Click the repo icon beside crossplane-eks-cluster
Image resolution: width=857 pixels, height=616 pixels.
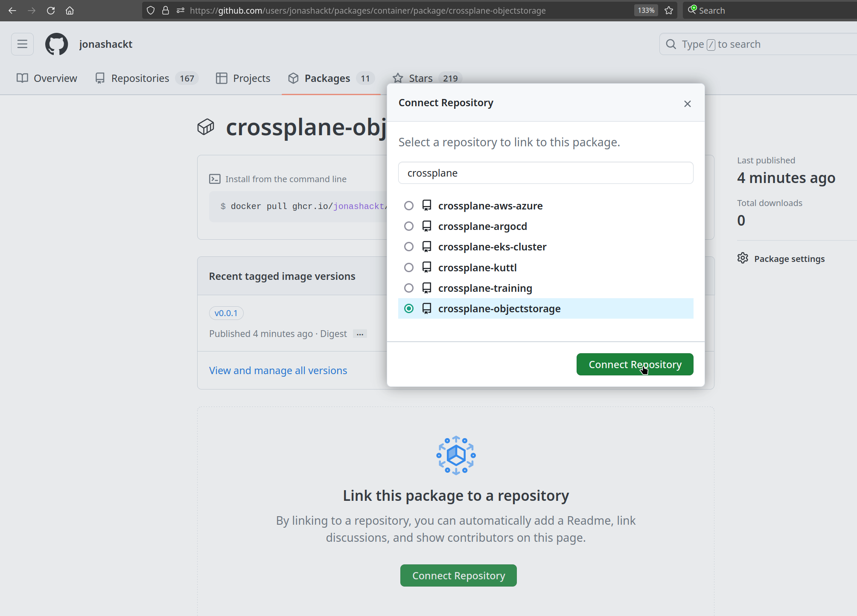click(x=426, y=247)
